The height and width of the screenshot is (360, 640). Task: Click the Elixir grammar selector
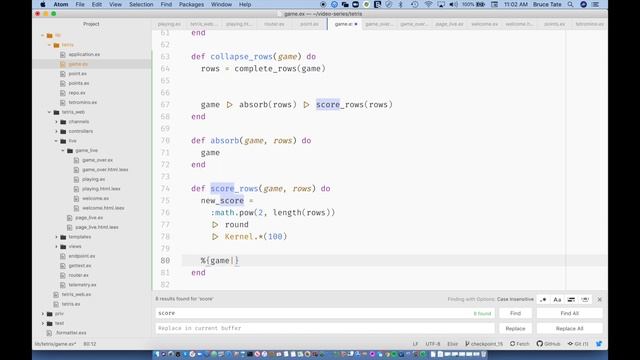point(452,344)
